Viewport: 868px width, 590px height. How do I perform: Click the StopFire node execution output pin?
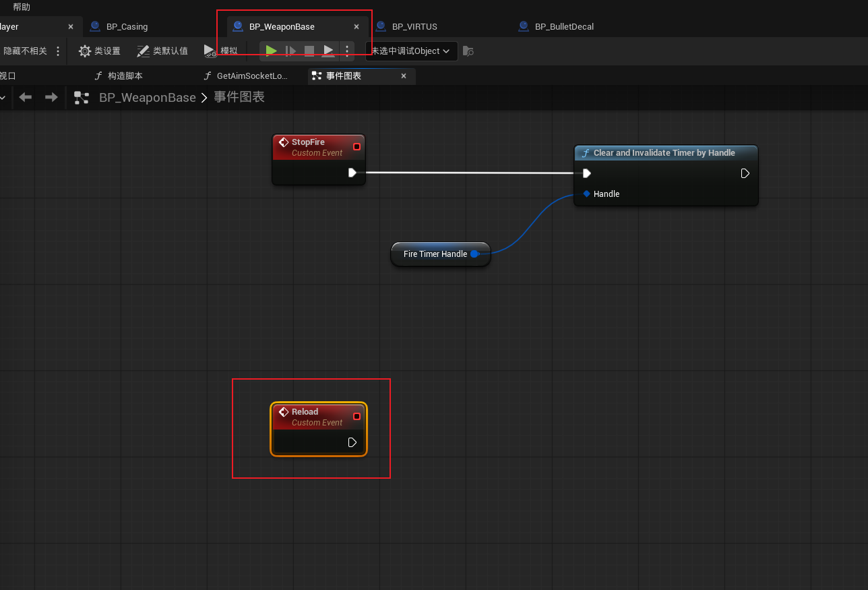pos(352,173)
